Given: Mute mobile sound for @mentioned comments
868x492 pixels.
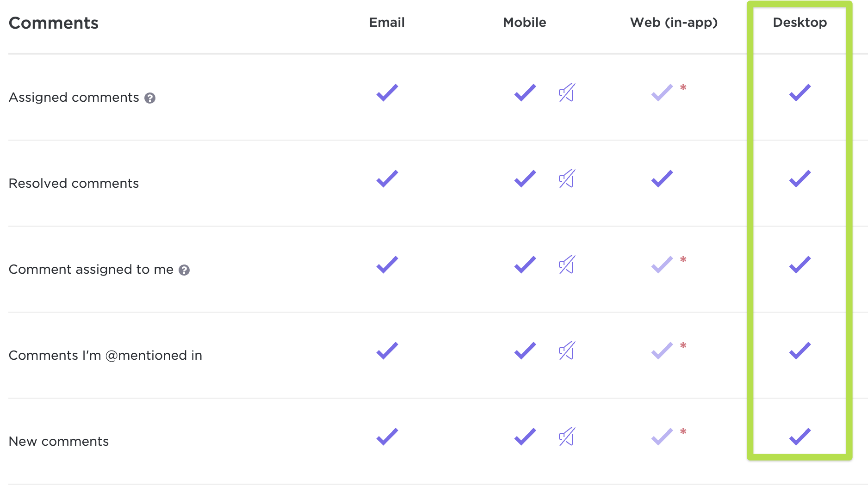Looking at the screenshot, I should [567, 351].
